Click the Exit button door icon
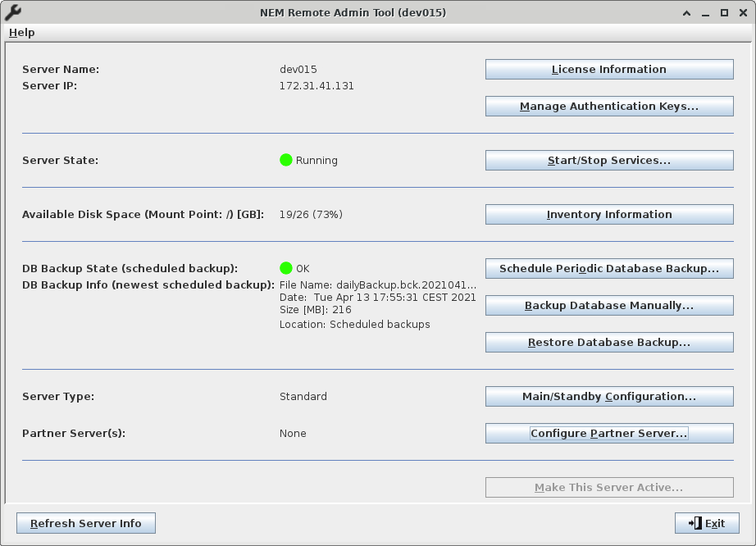 (x=695, y=523)
